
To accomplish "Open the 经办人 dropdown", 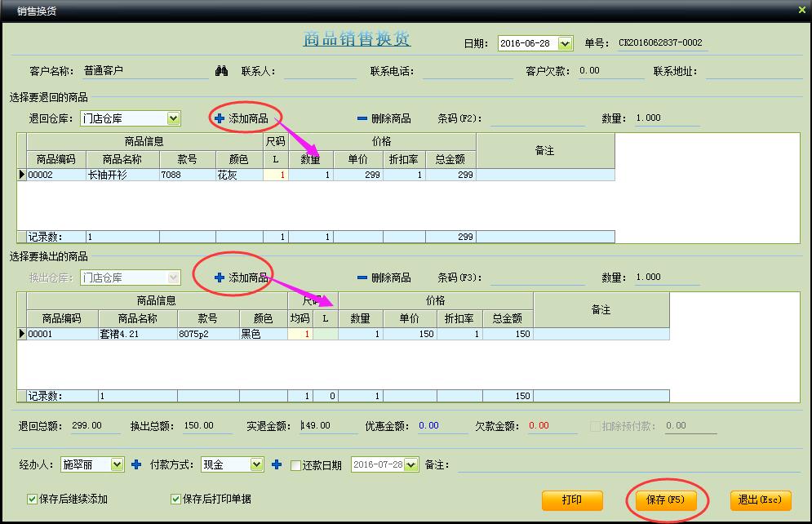I will [x=118, y=464].
